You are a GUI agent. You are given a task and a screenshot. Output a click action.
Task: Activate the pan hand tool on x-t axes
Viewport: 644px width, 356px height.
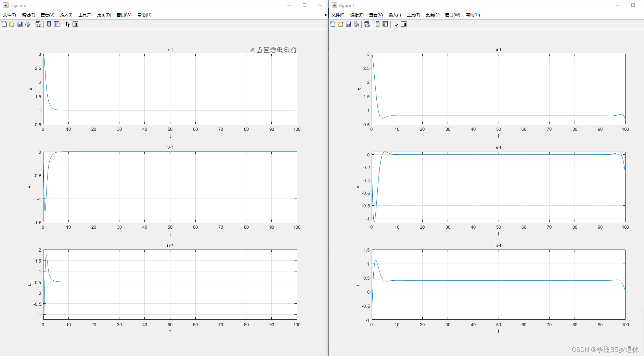273,50
